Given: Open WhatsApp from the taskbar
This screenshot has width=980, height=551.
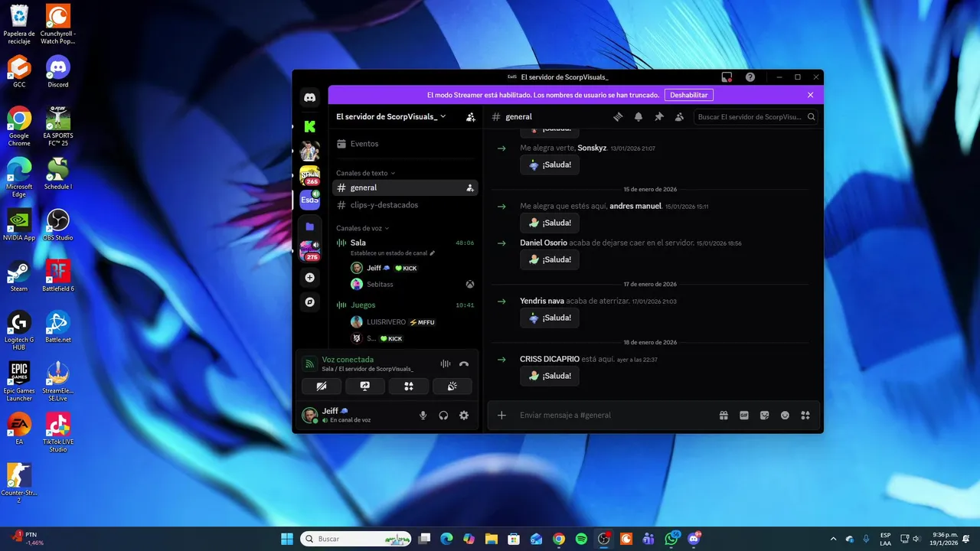Looking at the screenshot, I should 672,539.
